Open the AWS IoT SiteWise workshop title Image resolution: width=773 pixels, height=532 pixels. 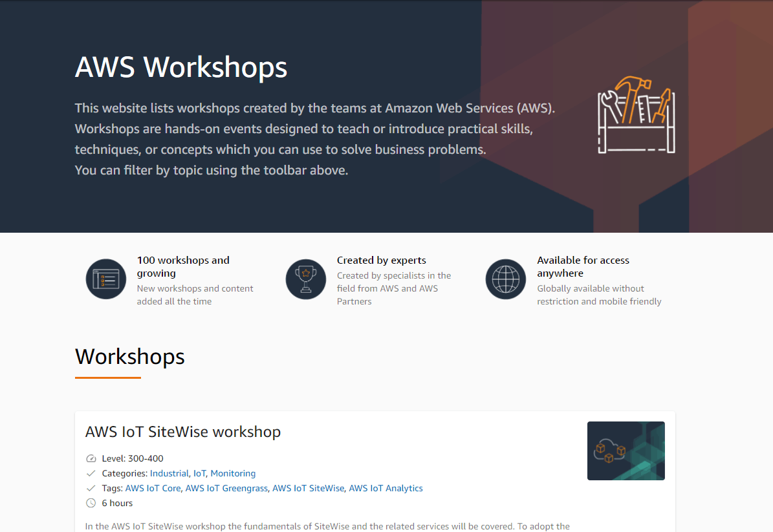tap(183, 432)
